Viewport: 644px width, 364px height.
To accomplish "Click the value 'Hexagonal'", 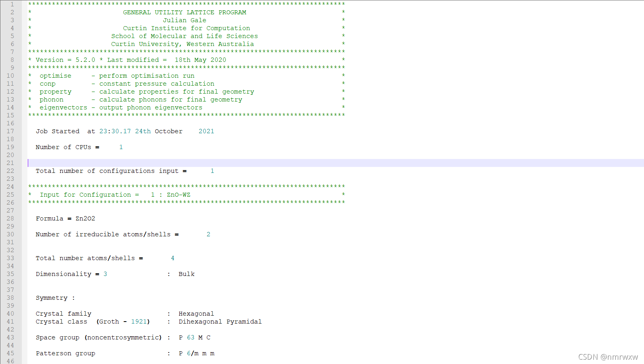I will tap(197, 314).
